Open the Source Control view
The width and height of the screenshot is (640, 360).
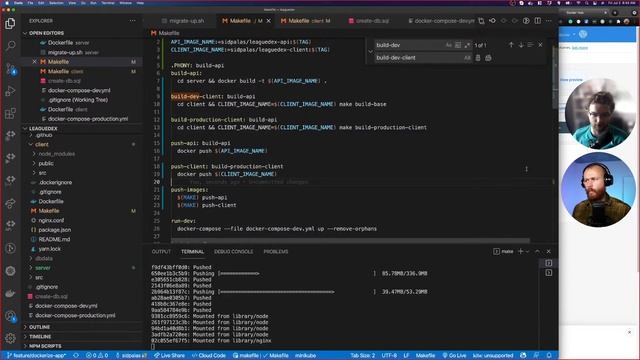point(10,68)
